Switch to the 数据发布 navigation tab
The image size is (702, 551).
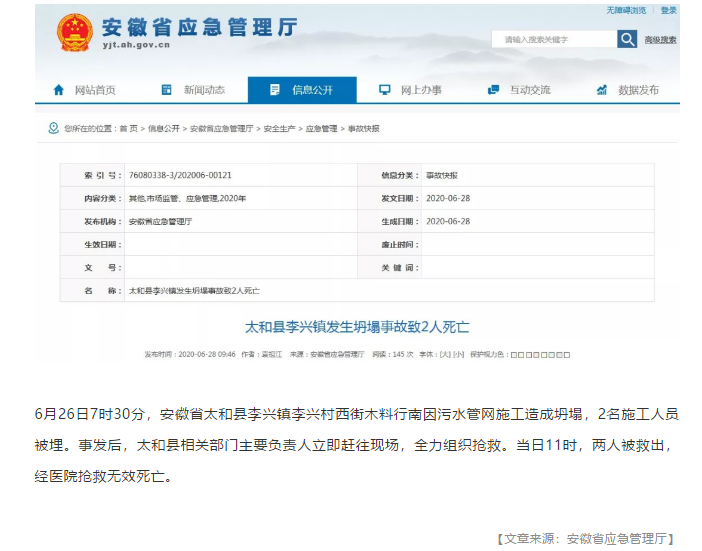pyautogui.click(x=638, y=90)
